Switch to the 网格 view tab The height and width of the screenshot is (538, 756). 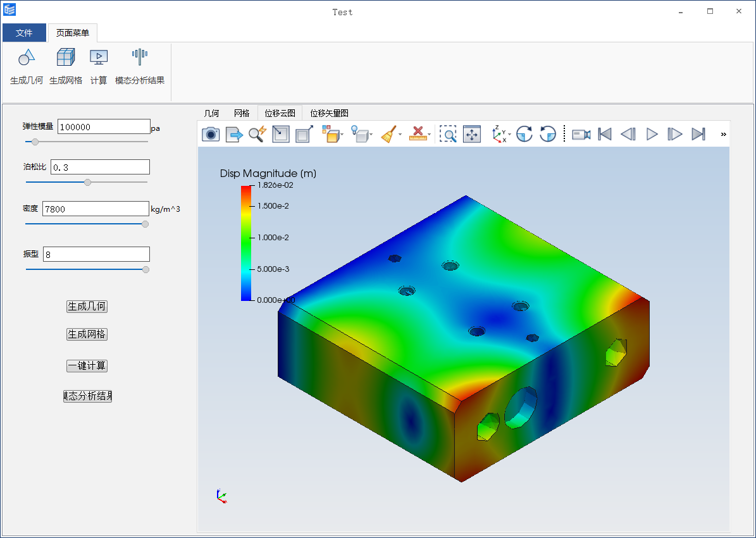coord(242,113)
